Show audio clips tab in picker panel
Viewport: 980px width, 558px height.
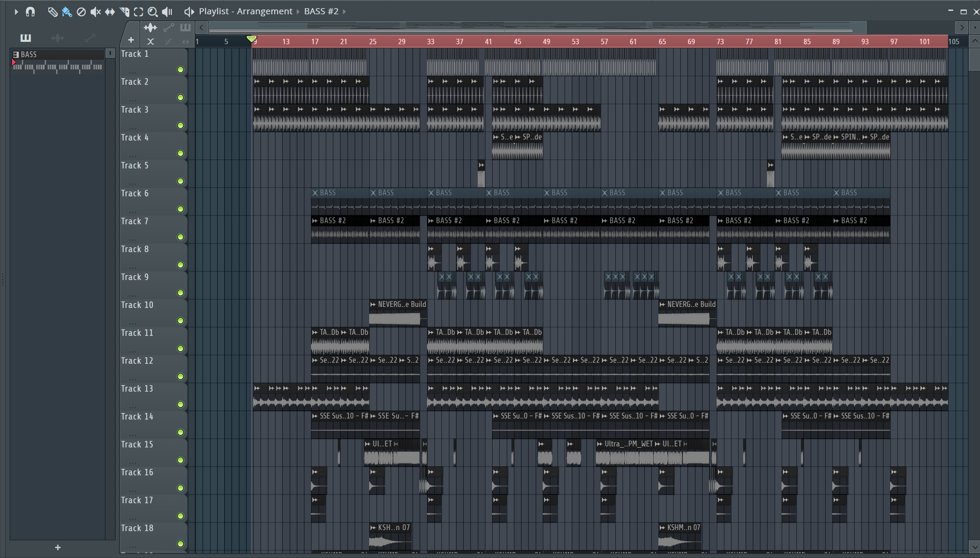coord(58,37)
